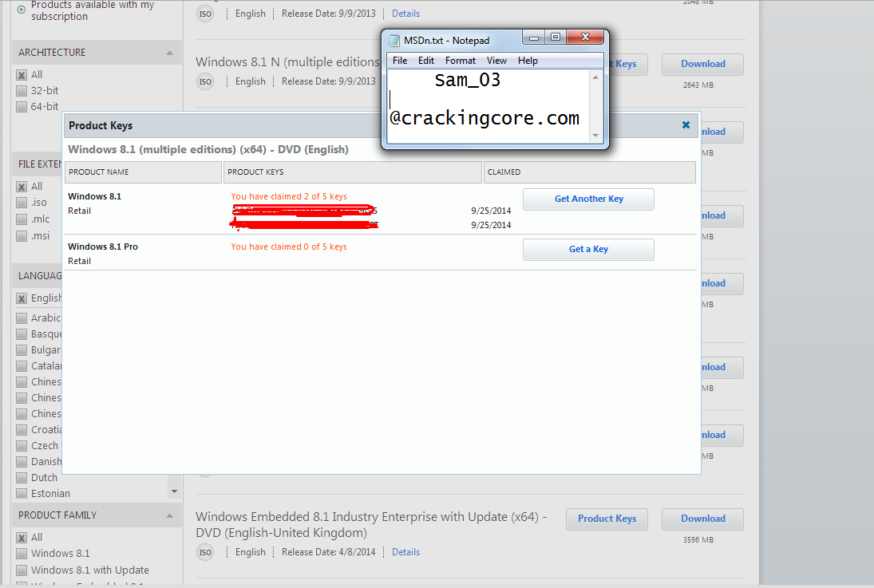874x588 pixels.
Task: Open Product Keys for Windows Embedded 8.1 Industry Enterprise
Action: [607, 519]
